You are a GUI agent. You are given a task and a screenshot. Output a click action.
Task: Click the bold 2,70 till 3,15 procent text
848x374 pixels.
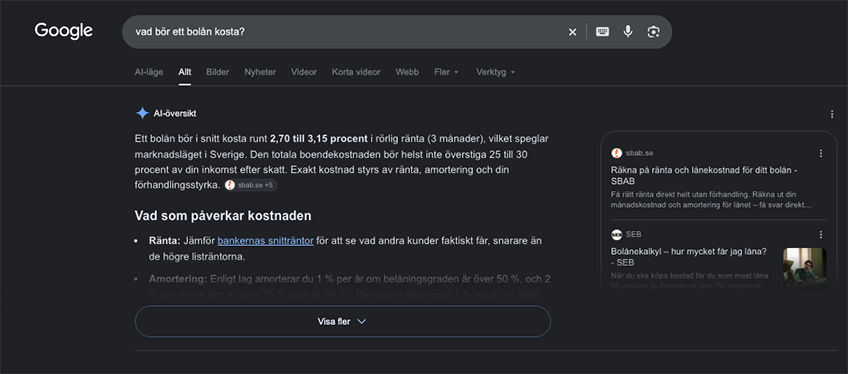pos(319,138)
